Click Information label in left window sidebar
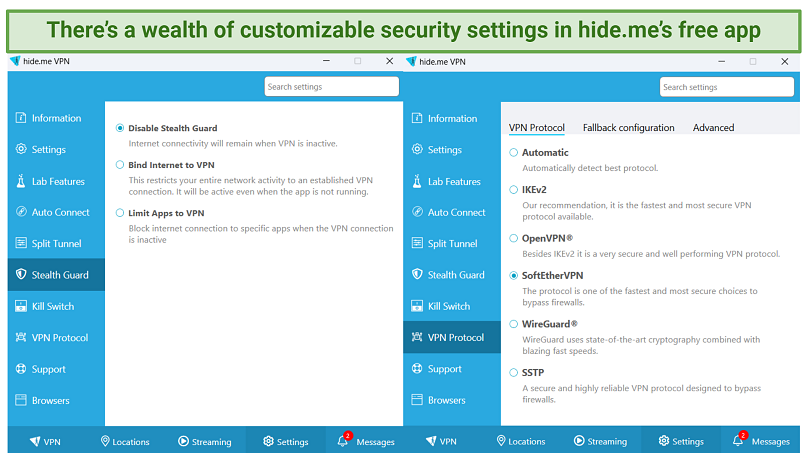The image size is (806, 453). coord(57,118)
